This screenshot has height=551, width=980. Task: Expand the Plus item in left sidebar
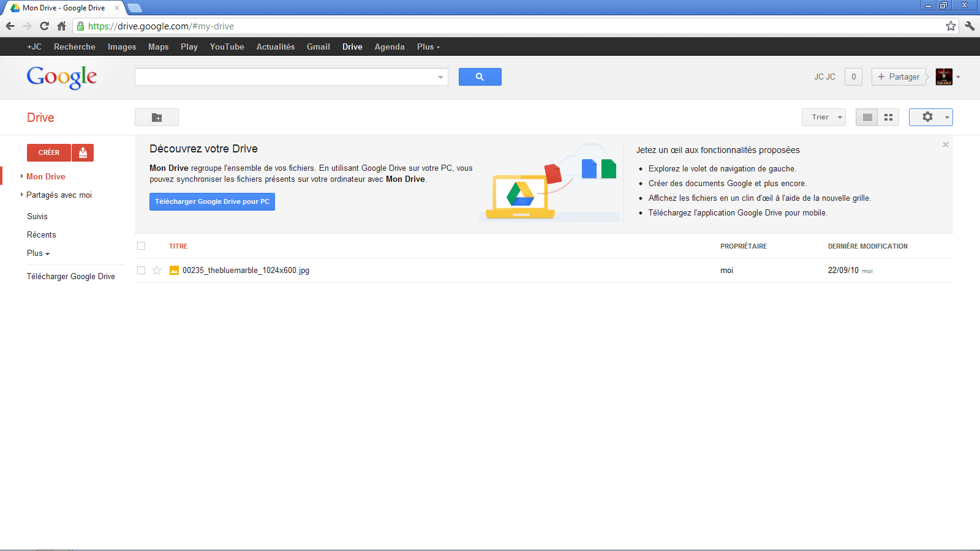(38, 253)
